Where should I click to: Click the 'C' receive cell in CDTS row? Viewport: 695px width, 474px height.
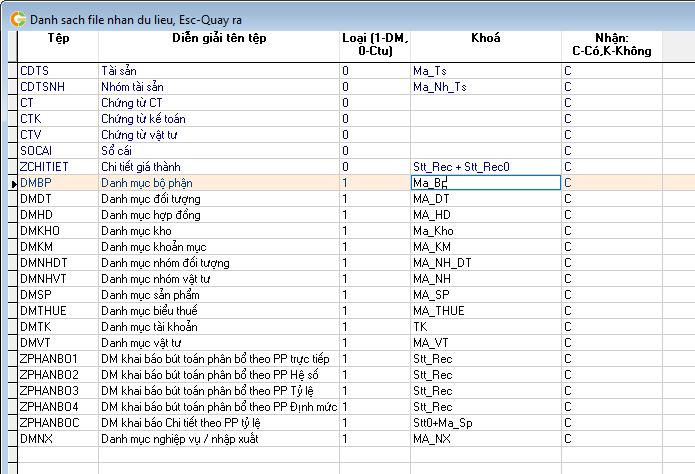click(612, 71)
